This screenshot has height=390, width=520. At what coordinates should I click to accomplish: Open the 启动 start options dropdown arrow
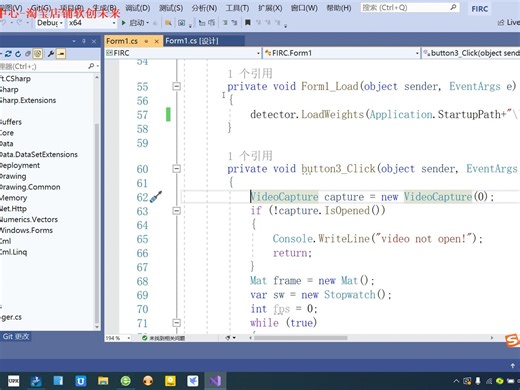tap(147, 23)
